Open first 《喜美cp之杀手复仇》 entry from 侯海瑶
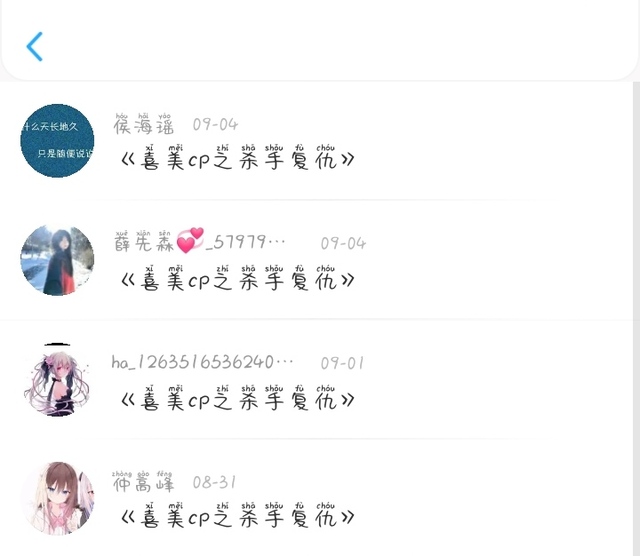Screen dimensions: 640x556 [x=238, y=158]
